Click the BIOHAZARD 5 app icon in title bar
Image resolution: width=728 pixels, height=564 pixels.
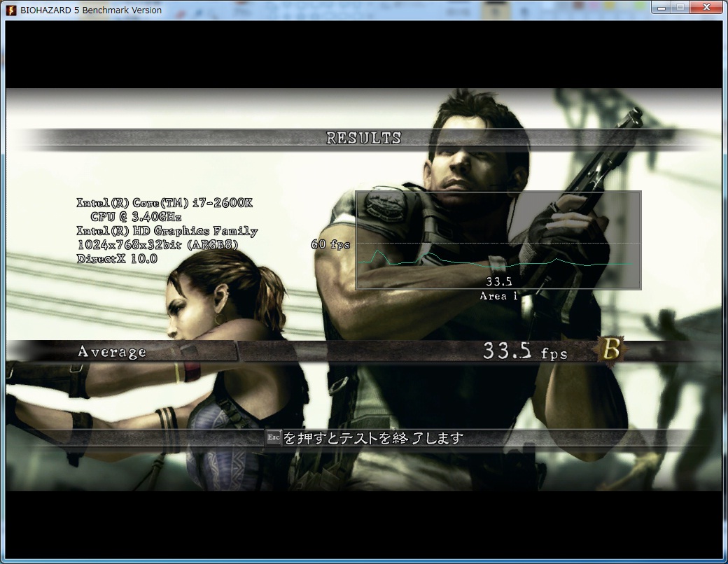click(10, 10)
